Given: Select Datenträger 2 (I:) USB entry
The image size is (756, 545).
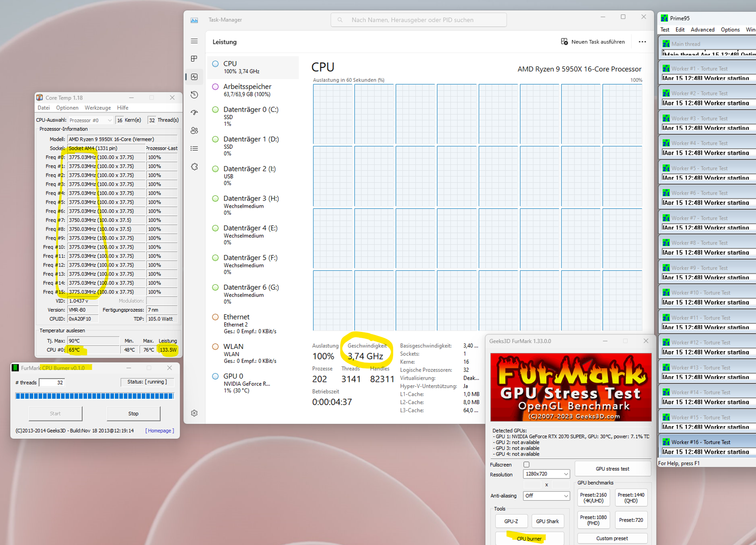Looking at the screenshot, I should click(x=253, y=176).
